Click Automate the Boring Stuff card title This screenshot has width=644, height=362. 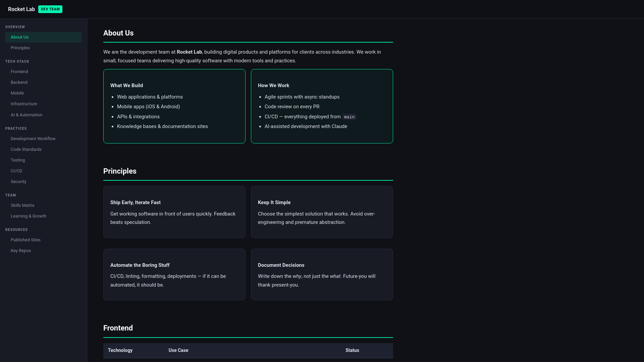140,265
